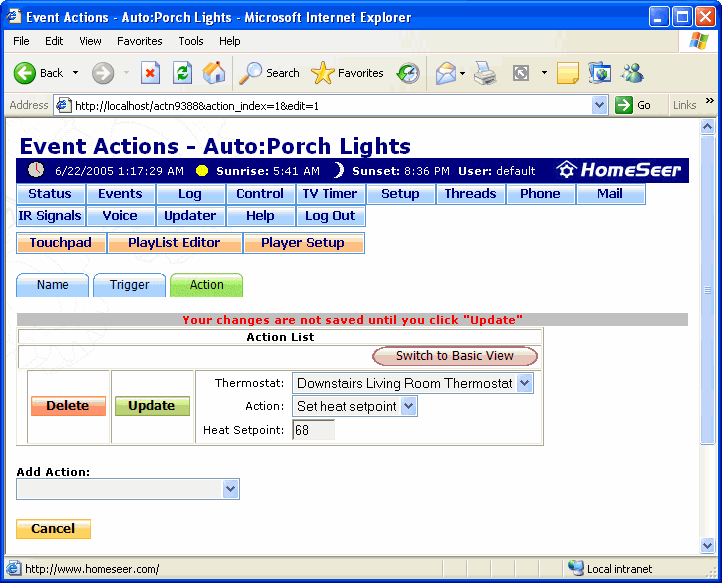
Task: Open the Control page
Action: click(260, 194)
